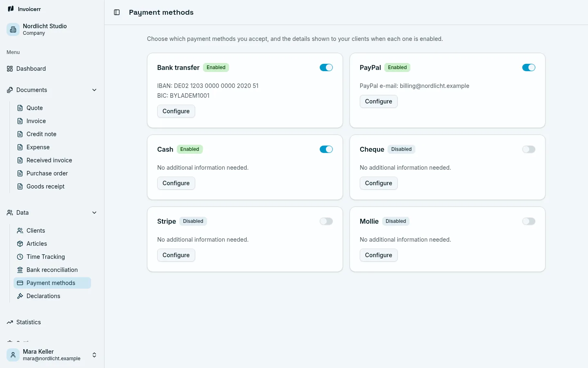Open Payment methods in the sidebar

coord(52,283)
